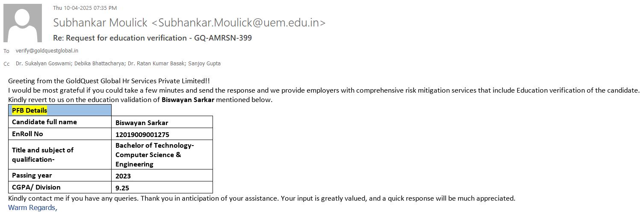Viewport: 644px width, 216px height.
Task: Click the Candidate full name label cell
Action: 44,122
